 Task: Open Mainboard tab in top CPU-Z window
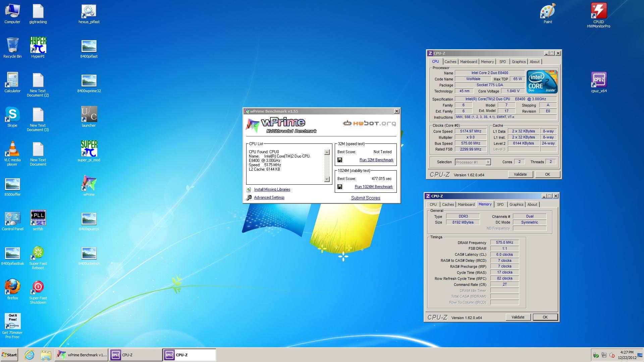468,62
